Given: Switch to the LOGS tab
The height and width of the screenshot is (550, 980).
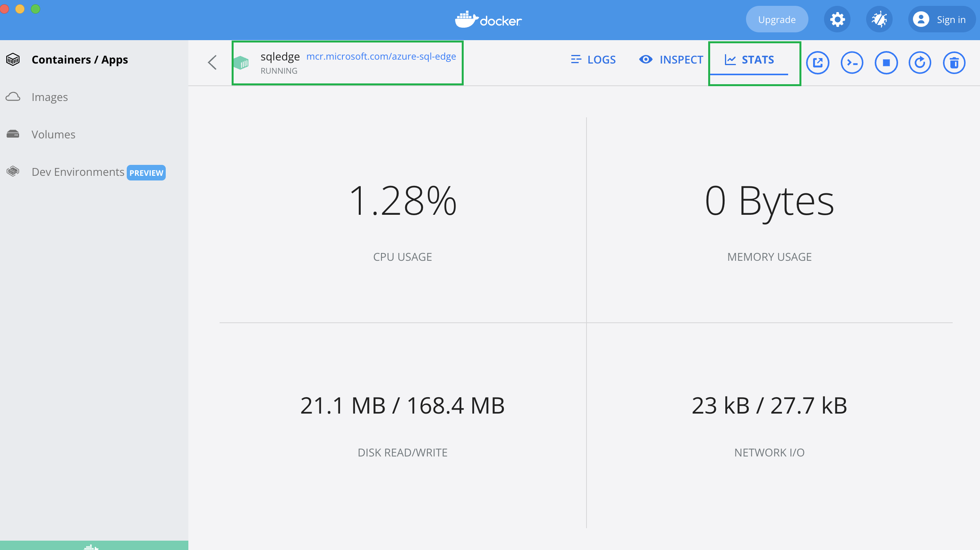Looking at the screenshot, I should [593, 60].
